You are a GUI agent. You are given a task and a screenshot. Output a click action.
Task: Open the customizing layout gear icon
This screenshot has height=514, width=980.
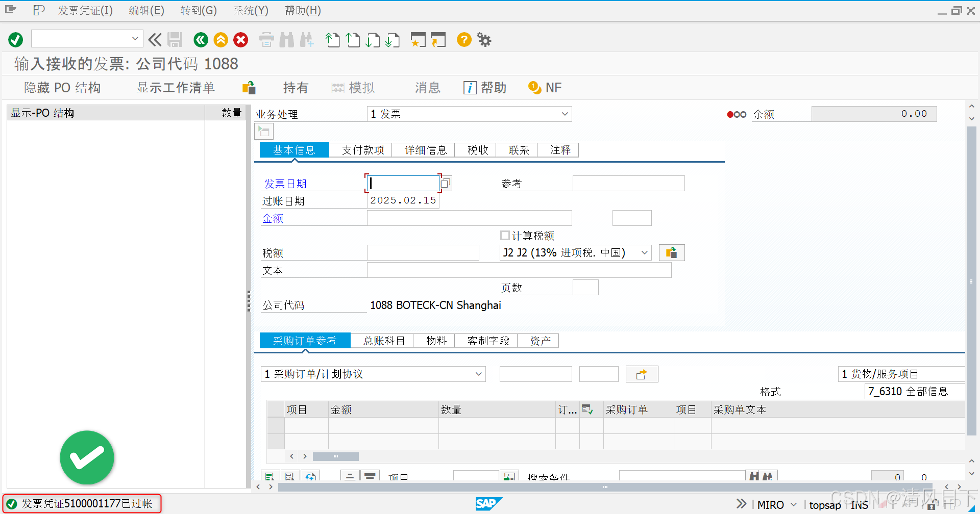point(483,39)
